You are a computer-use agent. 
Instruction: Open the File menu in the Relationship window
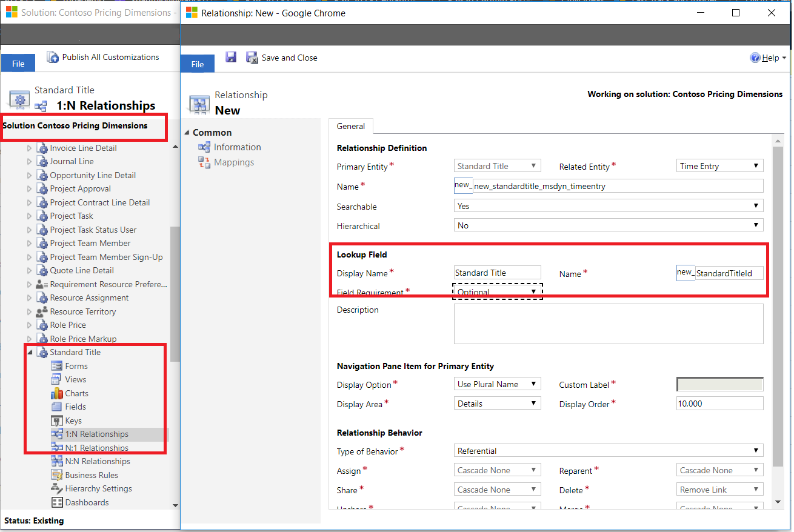click(x=197, y=63)
